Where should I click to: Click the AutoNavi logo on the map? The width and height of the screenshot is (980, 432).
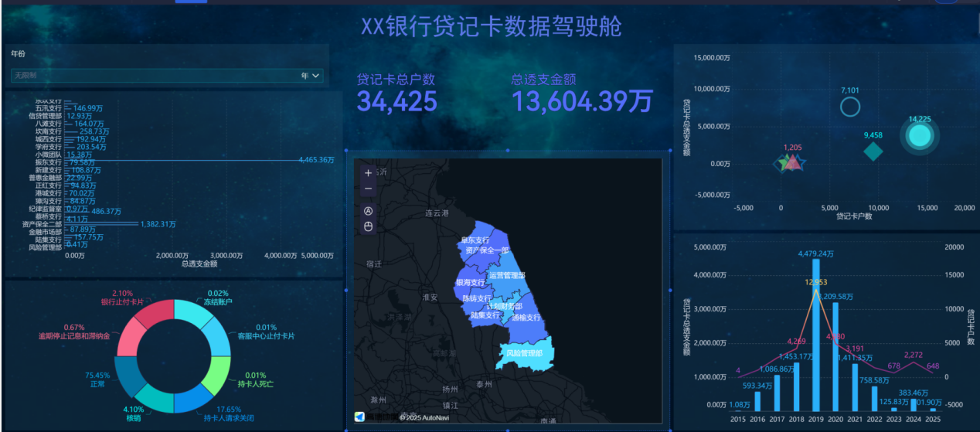(x=359, y=417)
